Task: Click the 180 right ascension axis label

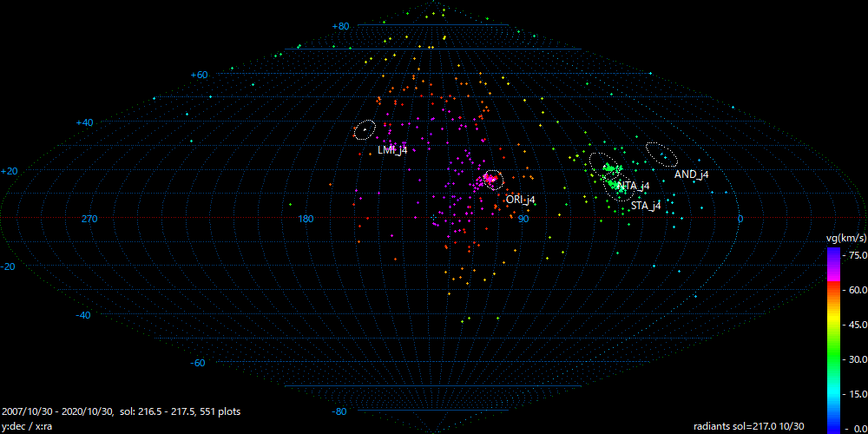Action: click(x=306, y=219)
